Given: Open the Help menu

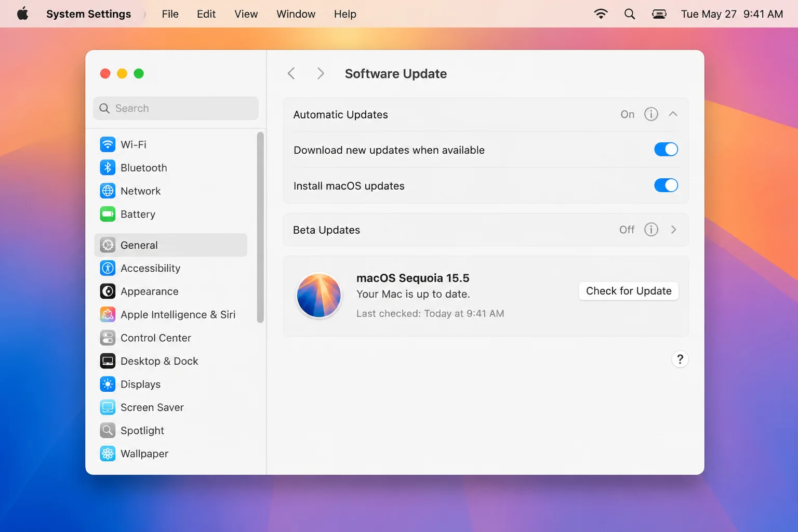Looking at the screenshot, I should point(345,14).
